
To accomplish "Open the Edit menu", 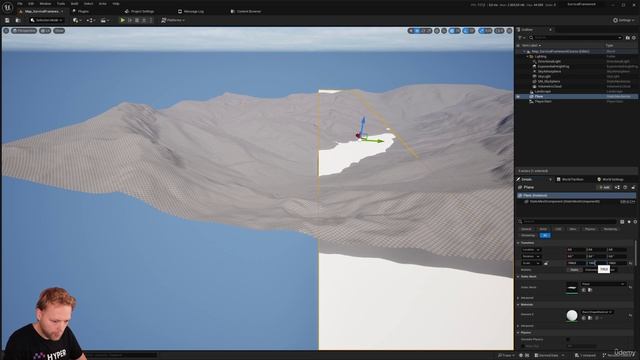I will [31, 4].
